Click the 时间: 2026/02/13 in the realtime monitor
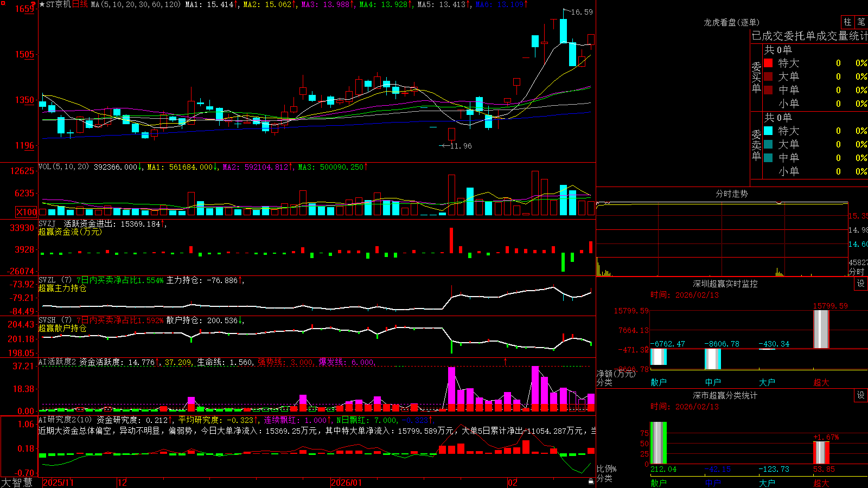This screenshot has height=488, width=868. (684, 295)
